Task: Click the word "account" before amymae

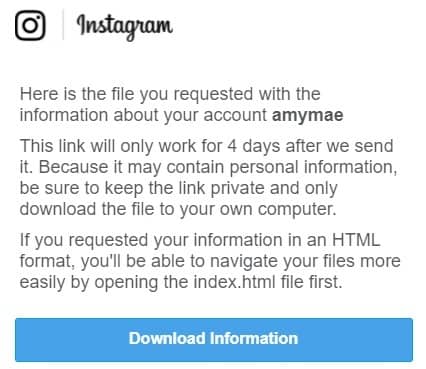Action: [x=235, y=115]
